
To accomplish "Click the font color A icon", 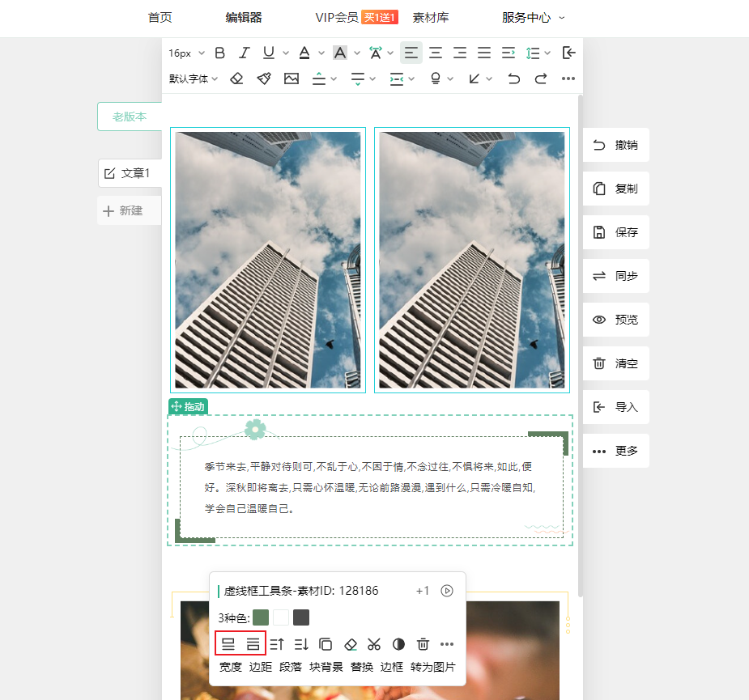I will 304,53.
